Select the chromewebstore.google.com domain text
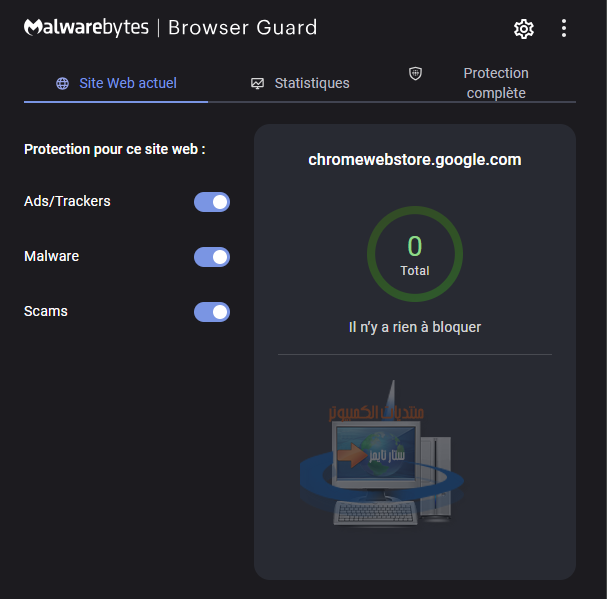Image resolution: width=607 pixels, height=599 pixels. (x=415, y=160)
